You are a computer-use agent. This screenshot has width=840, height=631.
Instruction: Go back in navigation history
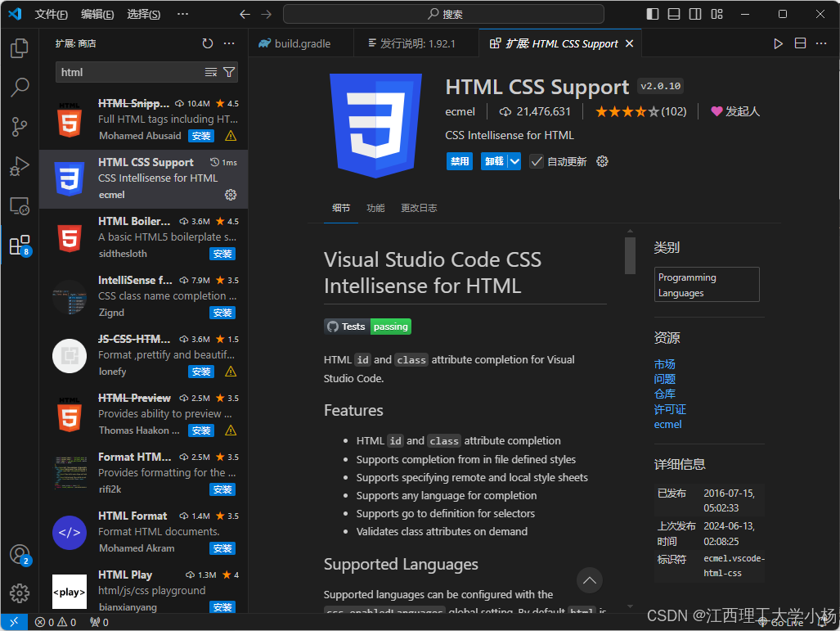245,15
